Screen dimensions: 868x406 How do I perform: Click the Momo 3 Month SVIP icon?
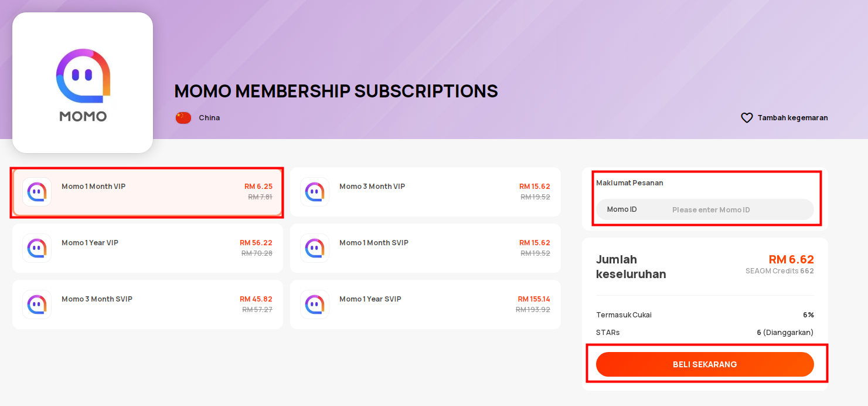37,304
